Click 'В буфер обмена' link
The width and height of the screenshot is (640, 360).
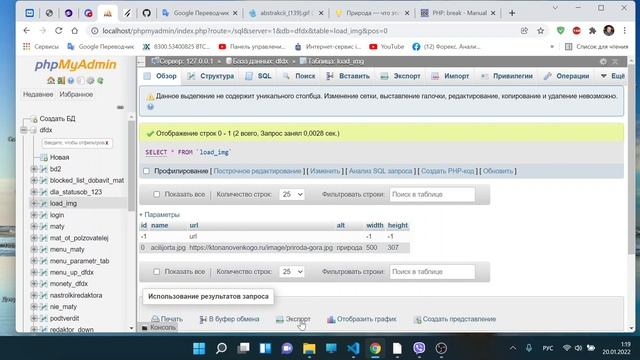pyautogui.click(x=229, y=319)
